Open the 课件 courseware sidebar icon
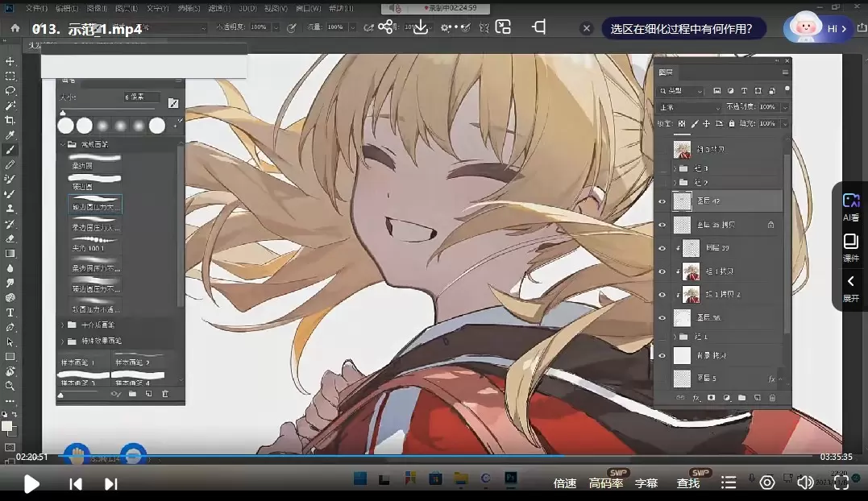Screen dimensions: 868x501 (x=851, y=247)
